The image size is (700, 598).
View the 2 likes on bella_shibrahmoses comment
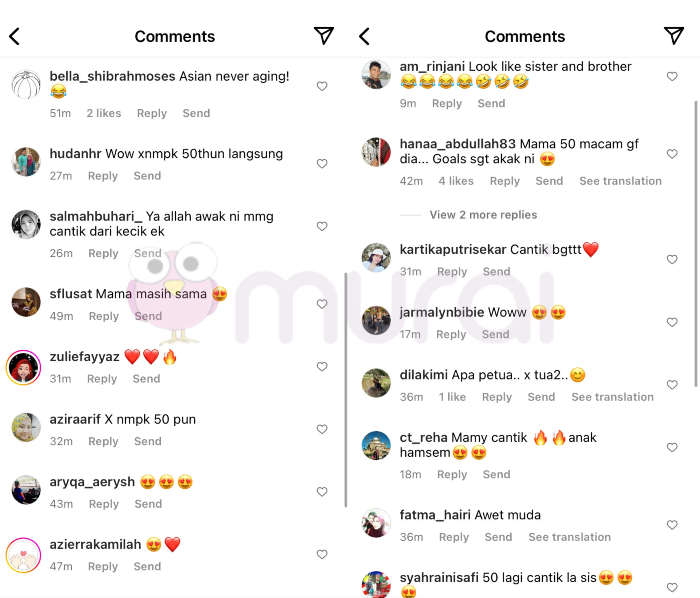point(104,113)
